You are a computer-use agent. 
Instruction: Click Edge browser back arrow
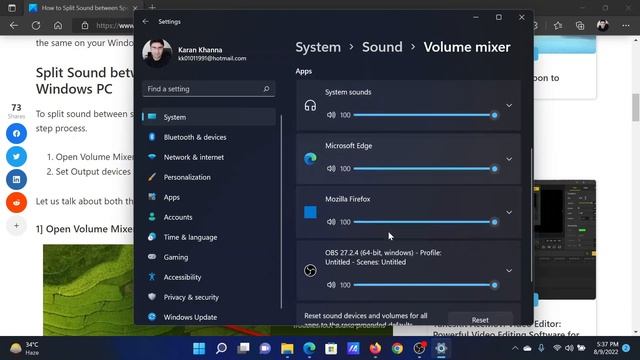(x=14, y=26)
